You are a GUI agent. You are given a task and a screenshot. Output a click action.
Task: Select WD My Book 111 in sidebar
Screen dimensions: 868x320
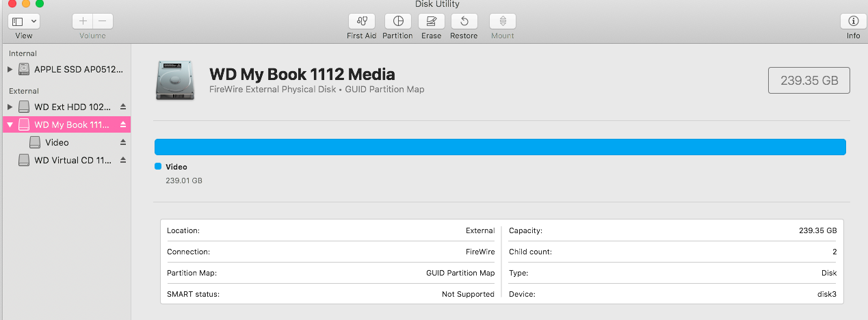click(66, 124)
